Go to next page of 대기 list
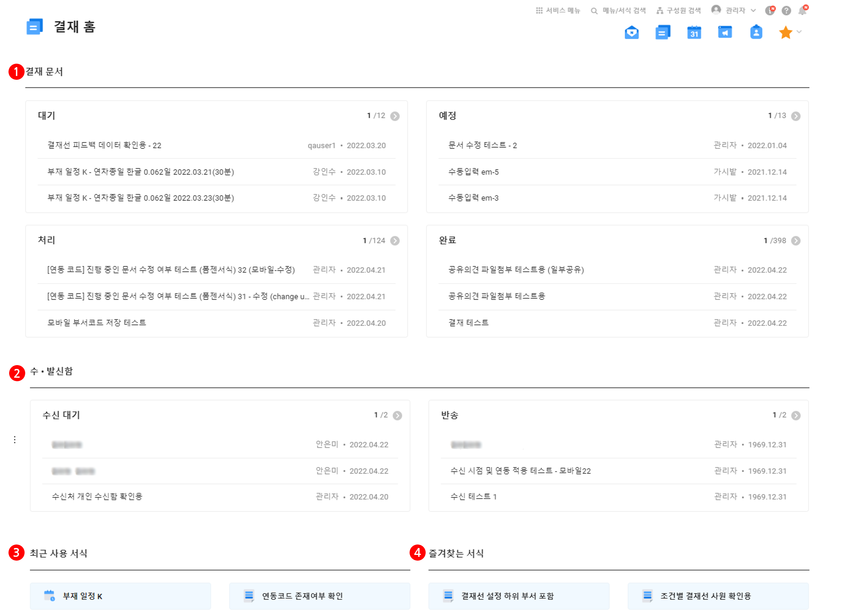This screenshot has height=612, width=868. (395, 116)
